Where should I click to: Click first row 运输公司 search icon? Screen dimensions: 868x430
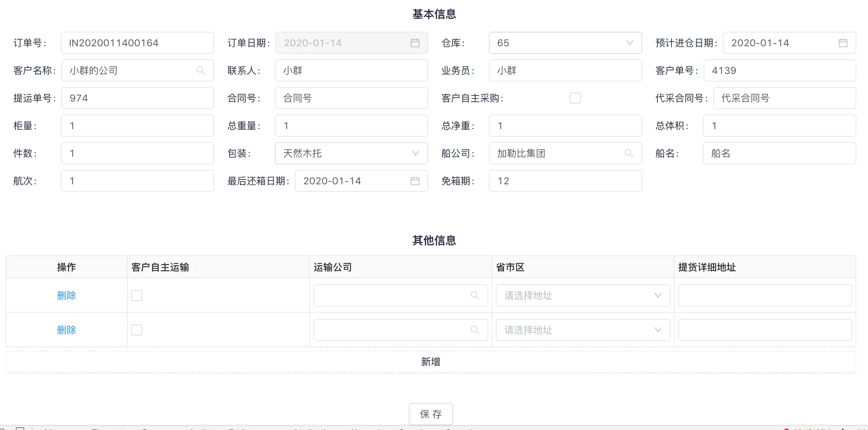[475, 295]
